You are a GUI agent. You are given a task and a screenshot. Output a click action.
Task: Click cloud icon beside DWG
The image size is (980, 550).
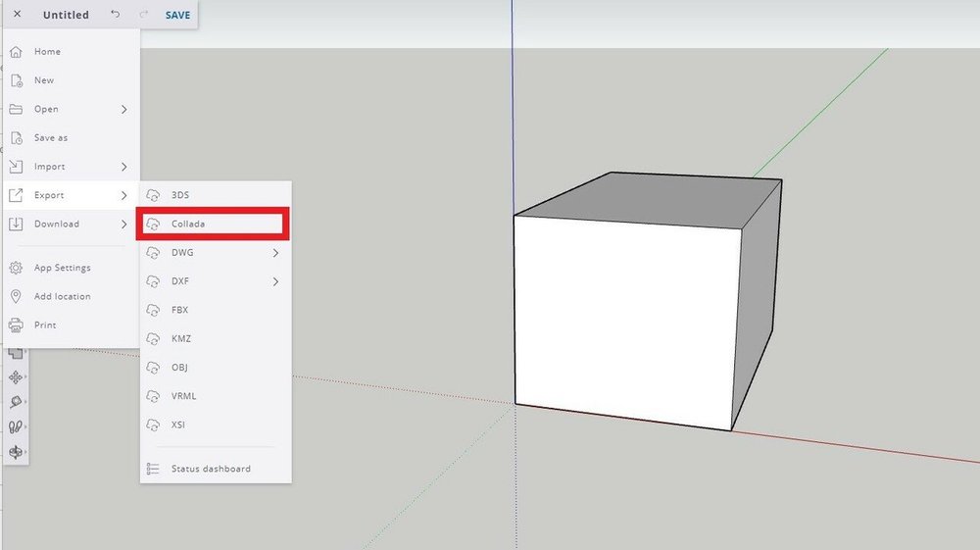(153, 253)
